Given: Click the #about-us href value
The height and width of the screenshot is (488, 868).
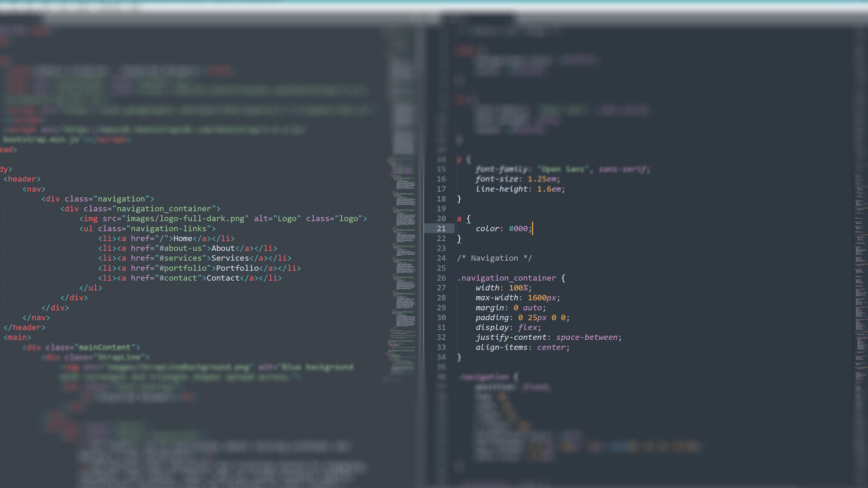Looking at the screenshot, I should point(180,248).
